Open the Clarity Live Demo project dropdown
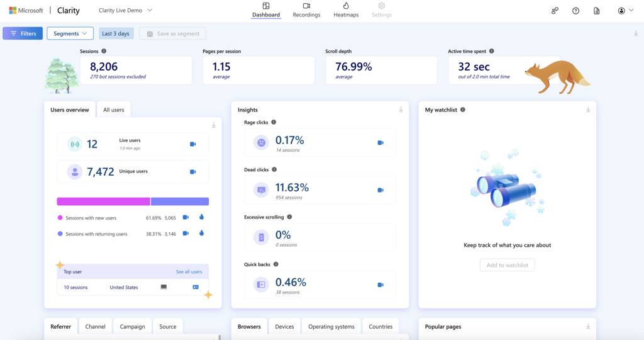The image size is (644, 340). [x=125, y=10]
